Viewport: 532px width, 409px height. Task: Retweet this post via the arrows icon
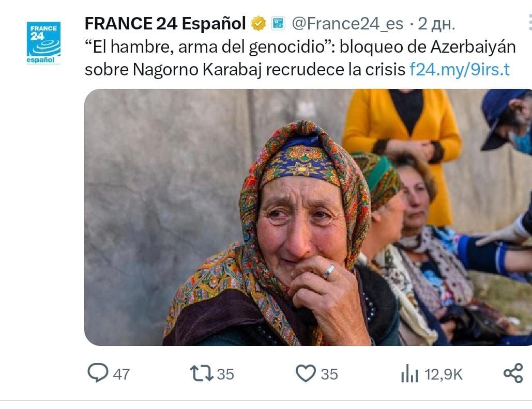(201, 373)
